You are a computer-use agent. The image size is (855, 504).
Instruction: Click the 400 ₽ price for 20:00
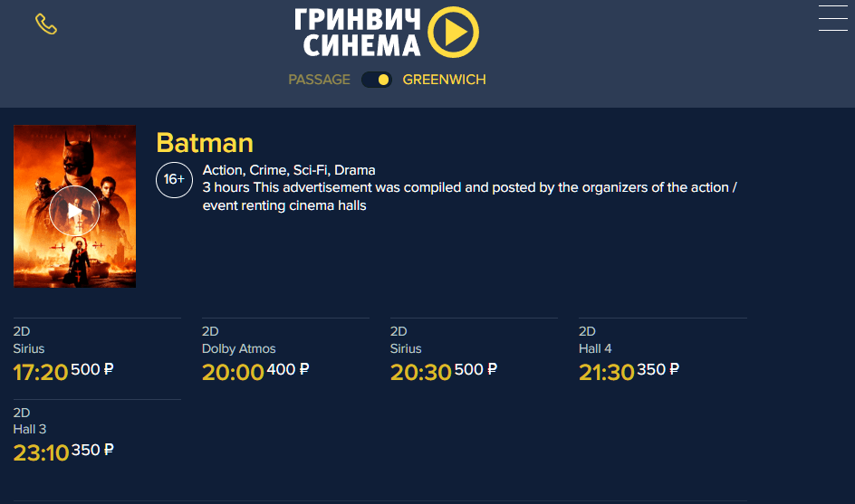click(288, 369)
